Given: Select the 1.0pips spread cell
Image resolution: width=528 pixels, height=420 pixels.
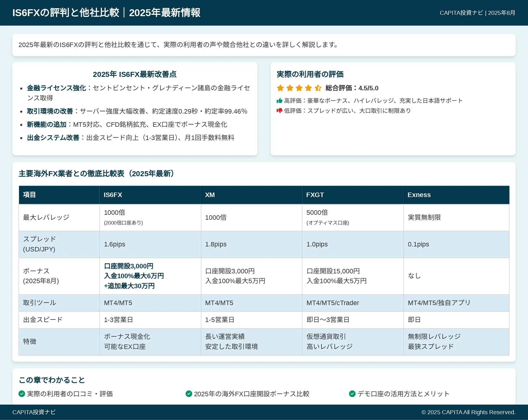Looking at the screenshot, I should click(353, 244).
